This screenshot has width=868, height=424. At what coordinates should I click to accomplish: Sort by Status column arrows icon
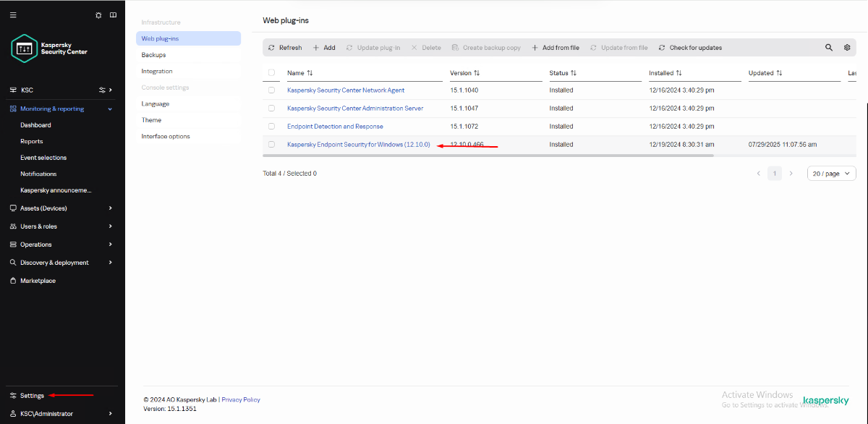click(x=574, y=73)
